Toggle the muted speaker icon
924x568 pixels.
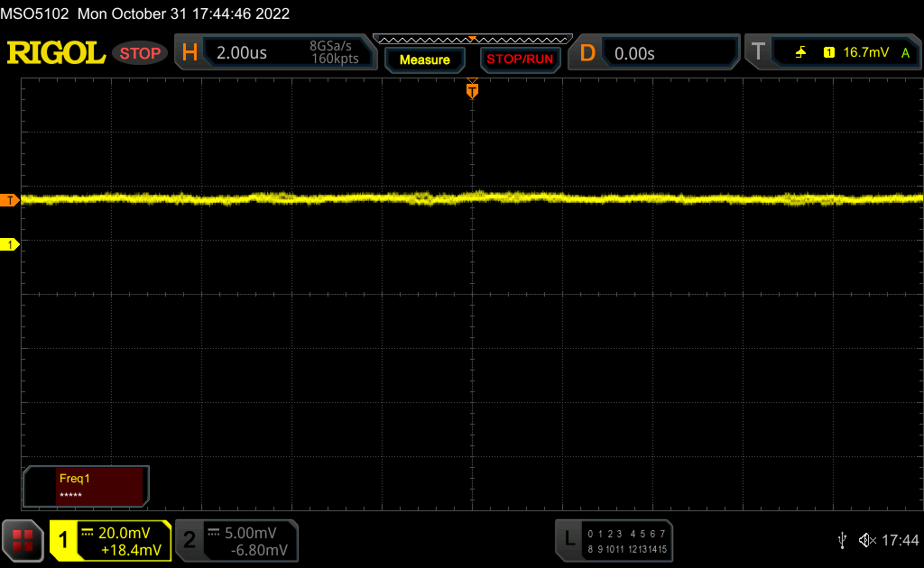coord(867,540)
